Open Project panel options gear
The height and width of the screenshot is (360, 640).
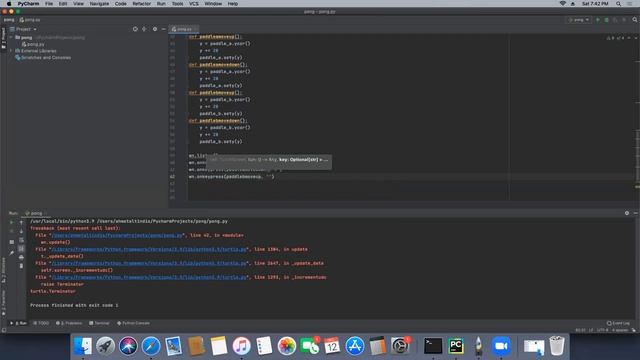point(155,29)
